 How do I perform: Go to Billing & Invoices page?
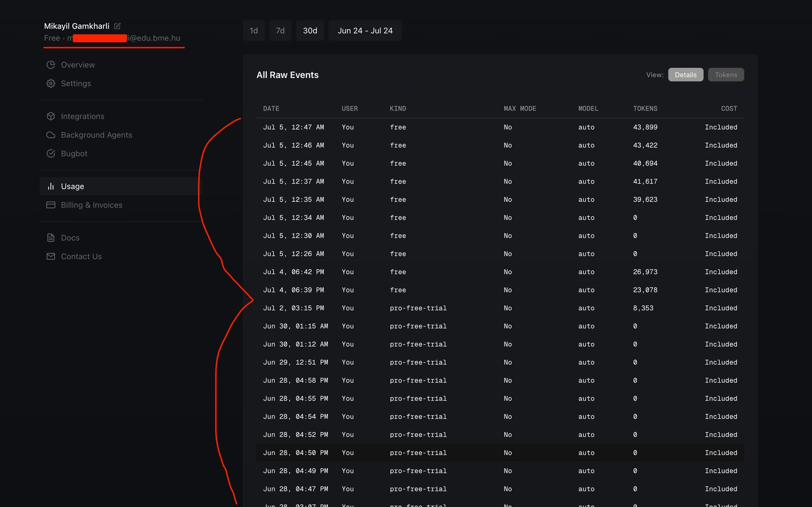pyautogui.click(x=91, y=205)
